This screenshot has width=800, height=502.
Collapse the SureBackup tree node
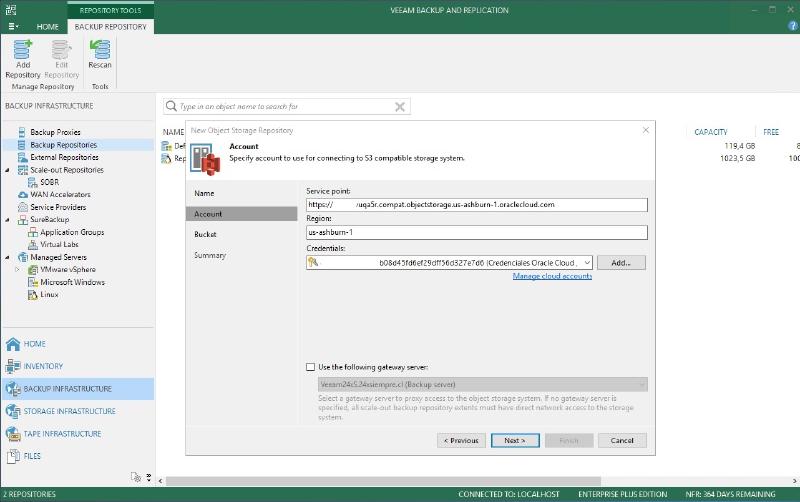(x=7, y=219)
